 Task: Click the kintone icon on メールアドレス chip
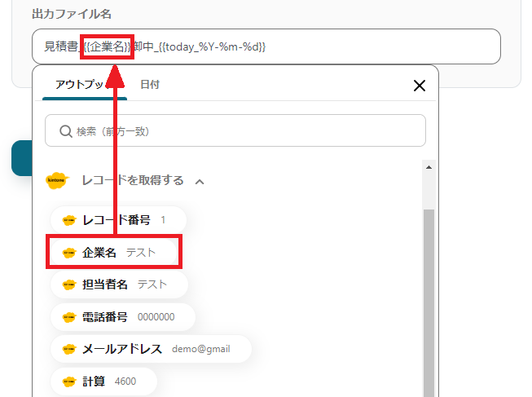[69, 349]
